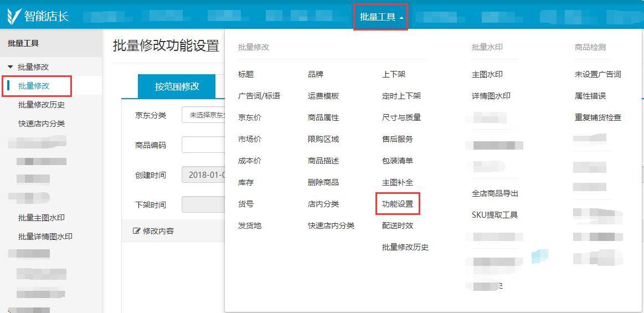Screen dimensions: 644x313
Task: Click the edit icon beside 修改内容
Action: [136, 231]
